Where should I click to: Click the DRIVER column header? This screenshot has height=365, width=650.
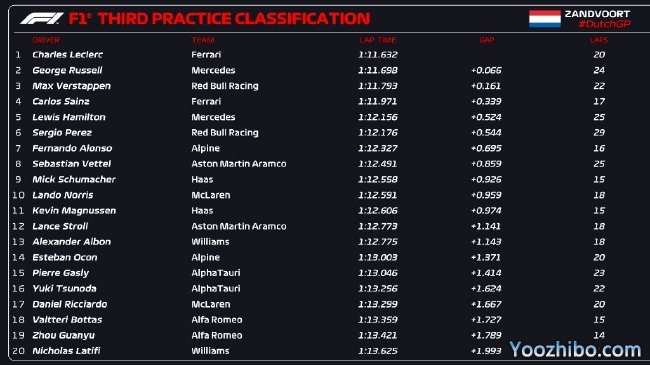coord(46,40)
